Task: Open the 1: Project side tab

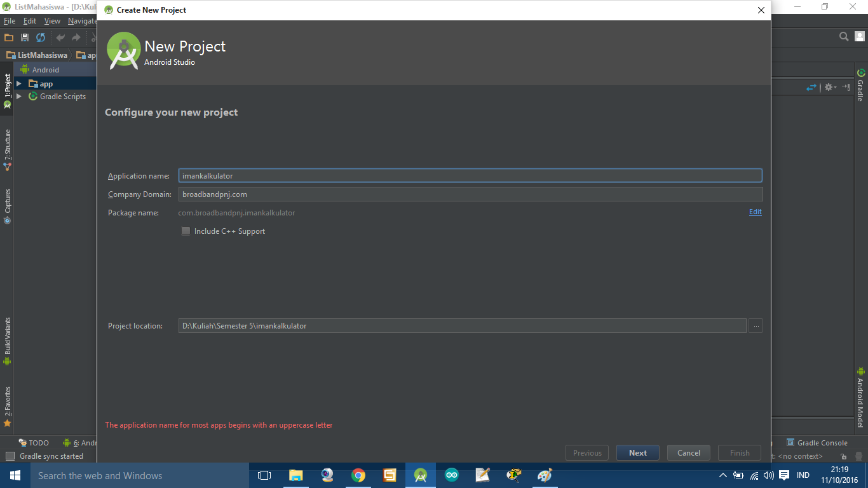Action: click(x=7, y=90)
